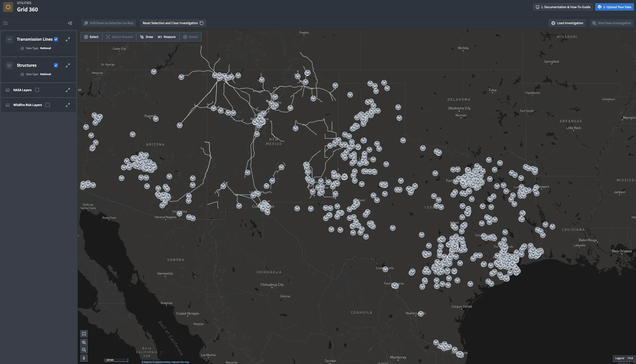Enable the NASA Layers checkbox

[x=37, y=90]
